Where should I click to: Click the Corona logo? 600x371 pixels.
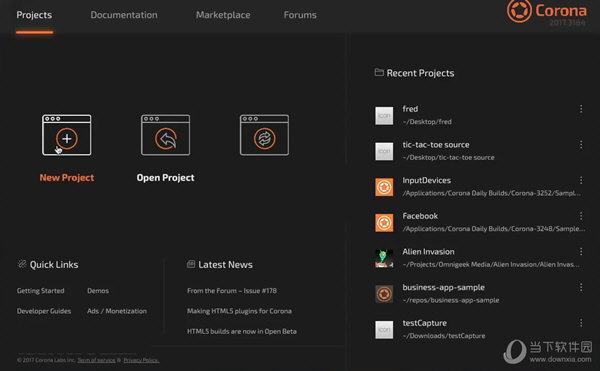point(546,11)
